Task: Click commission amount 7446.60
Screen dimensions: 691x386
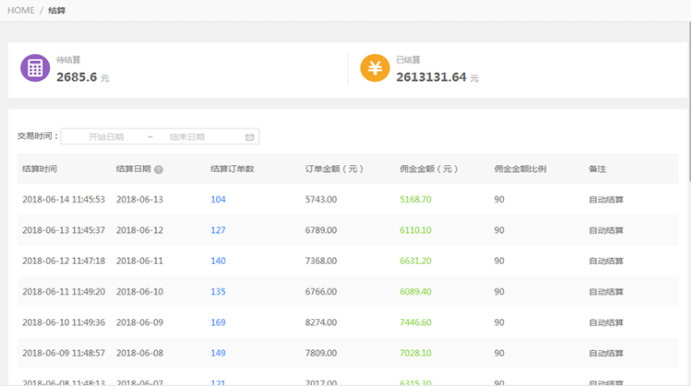Action: (416, 323)
